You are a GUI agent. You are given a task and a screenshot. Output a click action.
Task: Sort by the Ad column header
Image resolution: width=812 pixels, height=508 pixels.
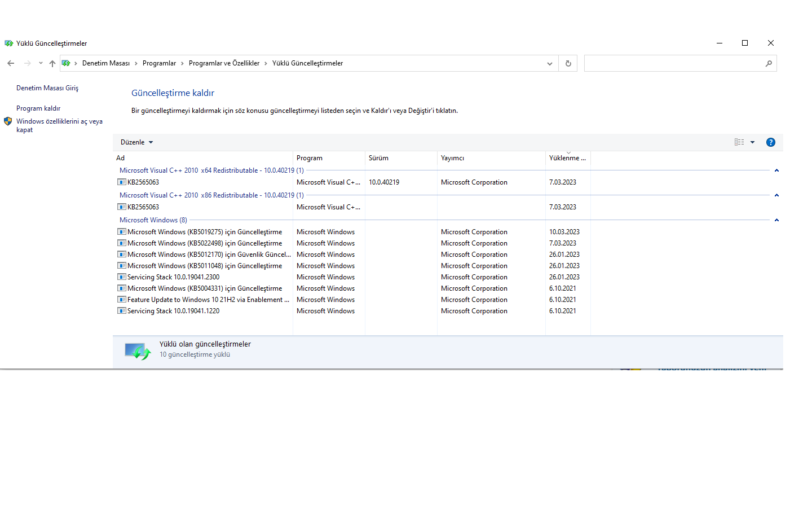pos(203,158)
